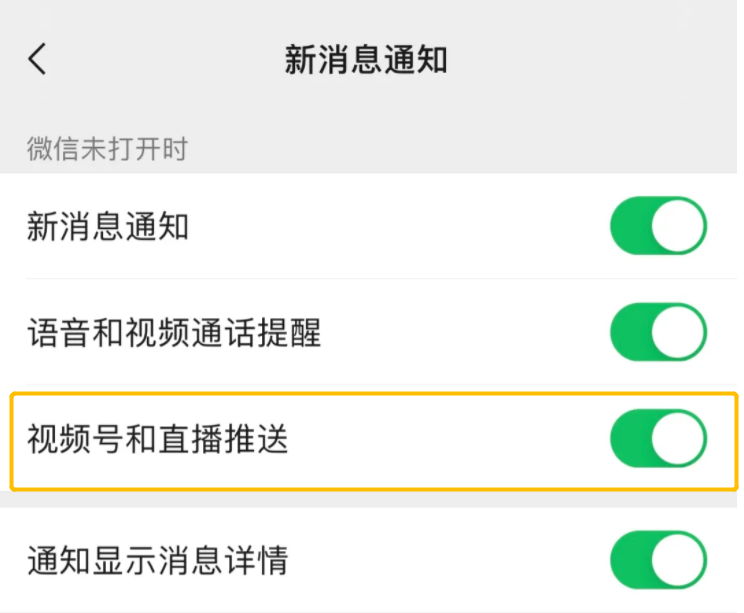This screenshot has height=613, width=744.
Task: Click green track of 视频号和直播推送 switch
Action: pos(630,438)
